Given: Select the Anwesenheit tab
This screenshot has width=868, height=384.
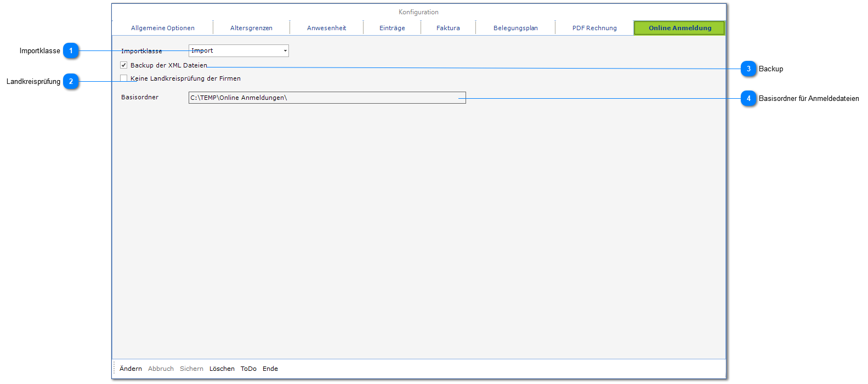Looking at the screenshot, I should (326, 28).
